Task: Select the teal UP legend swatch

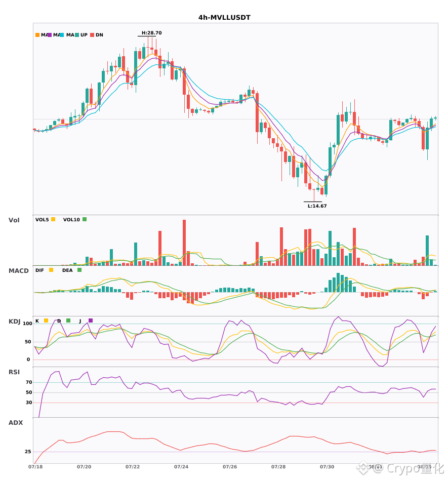Action: 77,35
